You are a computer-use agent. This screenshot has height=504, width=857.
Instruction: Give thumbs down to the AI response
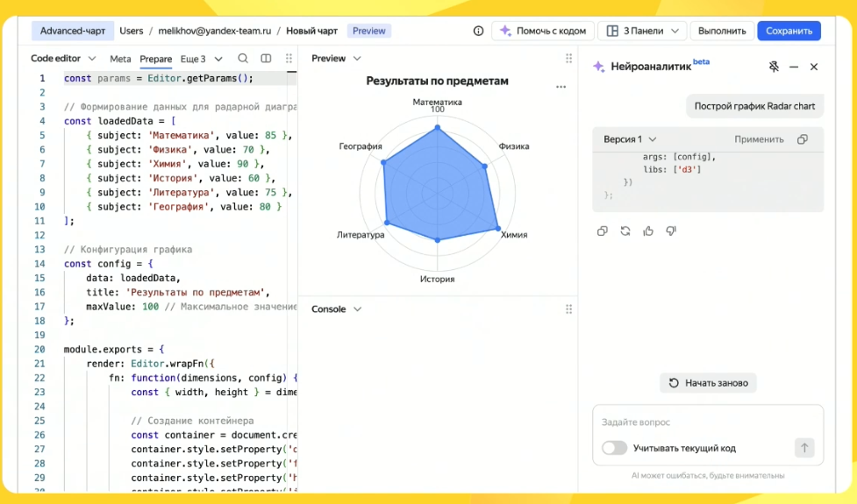pos(671,231)
